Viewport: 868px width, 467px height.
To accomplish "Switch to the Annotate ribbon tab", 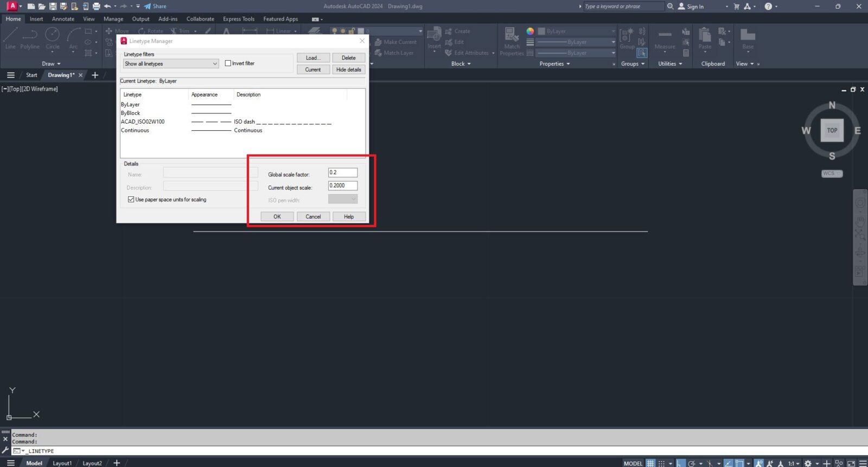I will [63, 19].
